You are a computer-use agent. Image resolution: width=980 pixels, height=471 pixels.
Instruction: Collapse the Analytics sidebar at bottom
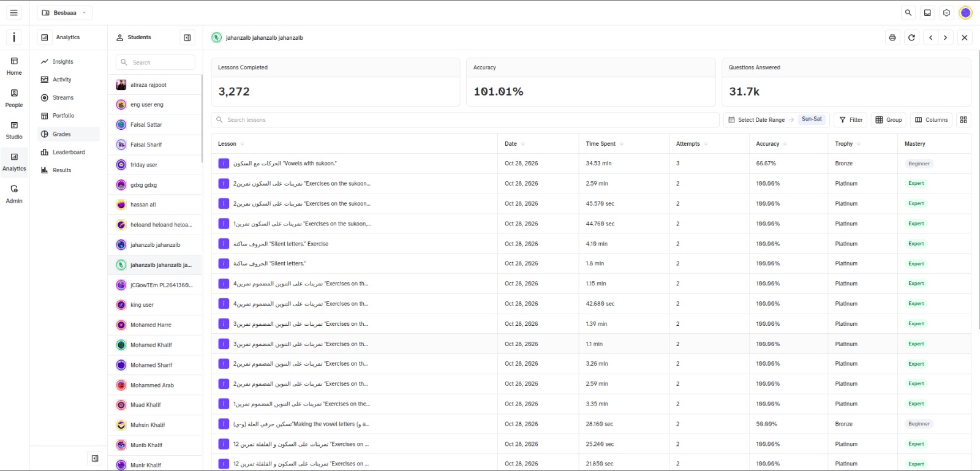coord(95,458)
